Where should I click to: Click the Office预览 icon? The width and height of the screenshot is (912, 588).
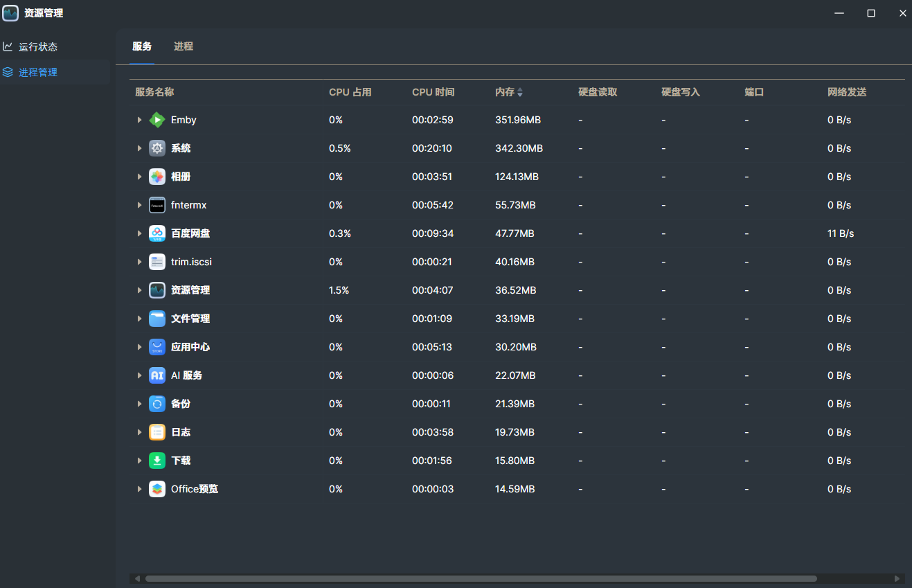click(157, 489)
